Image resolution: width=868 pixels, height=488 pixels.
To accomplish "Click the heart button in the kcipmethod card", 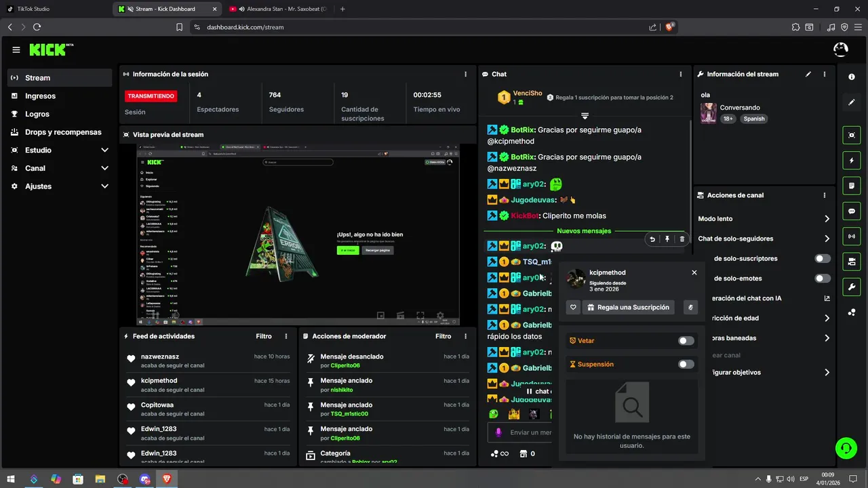I will click(x=573, y=307).
